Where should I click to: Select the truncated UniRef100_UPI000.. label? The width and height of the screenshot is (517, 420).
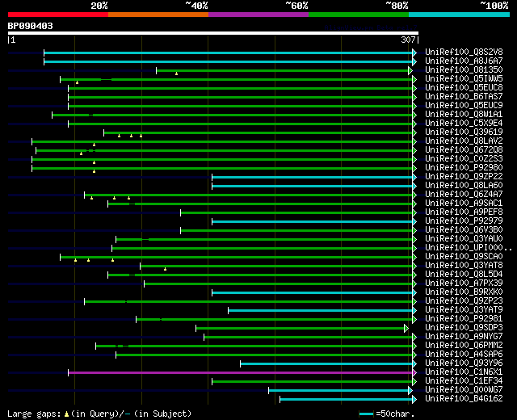point(469,248)
